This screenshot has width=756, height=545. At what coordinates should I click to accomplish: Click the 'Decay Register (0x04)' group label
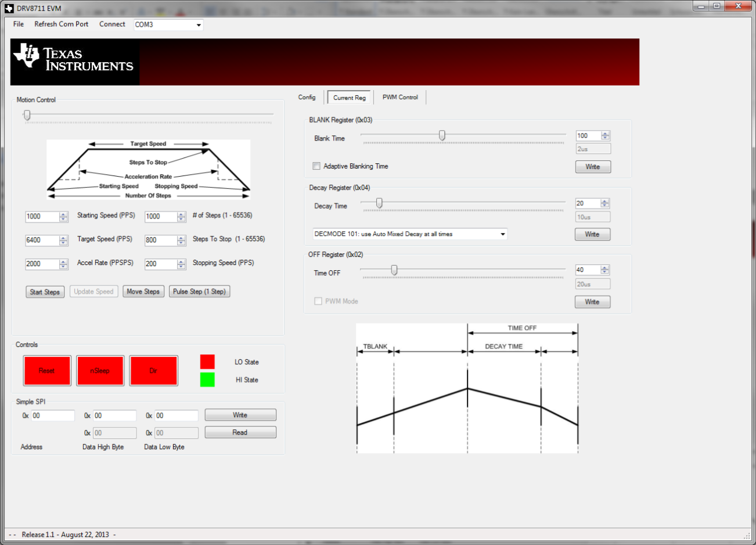(x=340, y=188)
